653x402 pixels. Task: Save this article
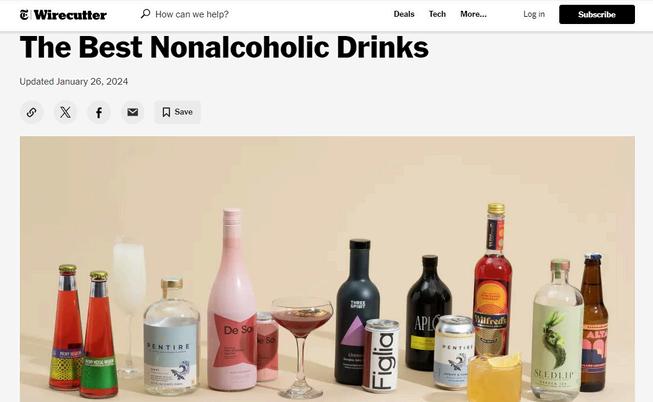click(x=177, y=112)
